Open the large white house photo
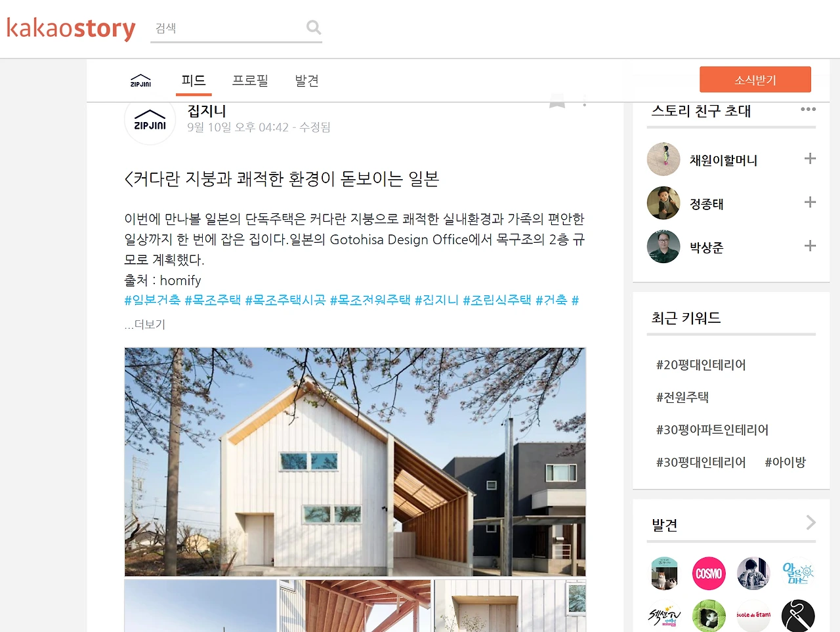 click(355, 462)
